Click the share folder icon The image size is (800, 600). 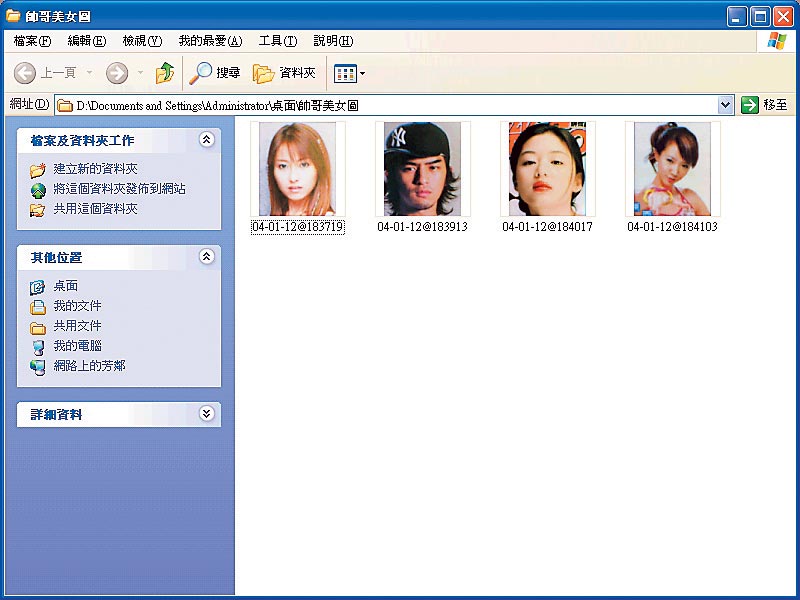[38, 210]
